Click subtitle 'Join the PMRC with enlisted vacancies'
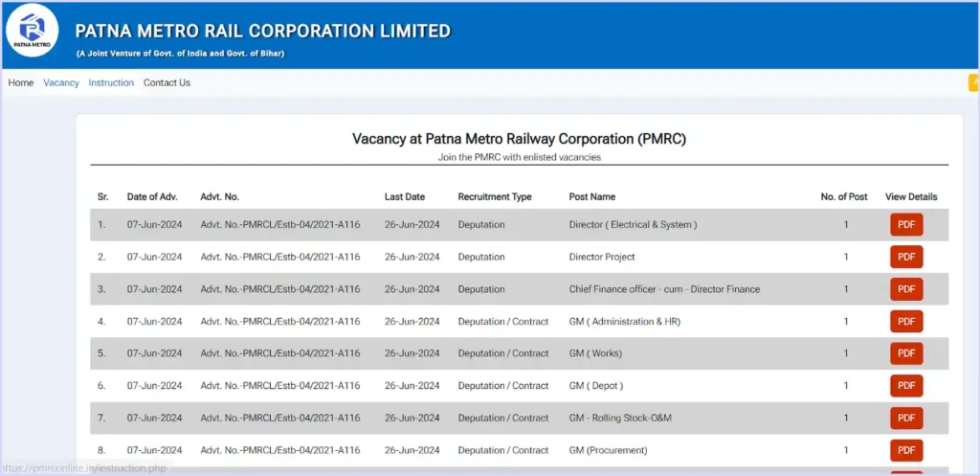 click(x=519, y=158)
